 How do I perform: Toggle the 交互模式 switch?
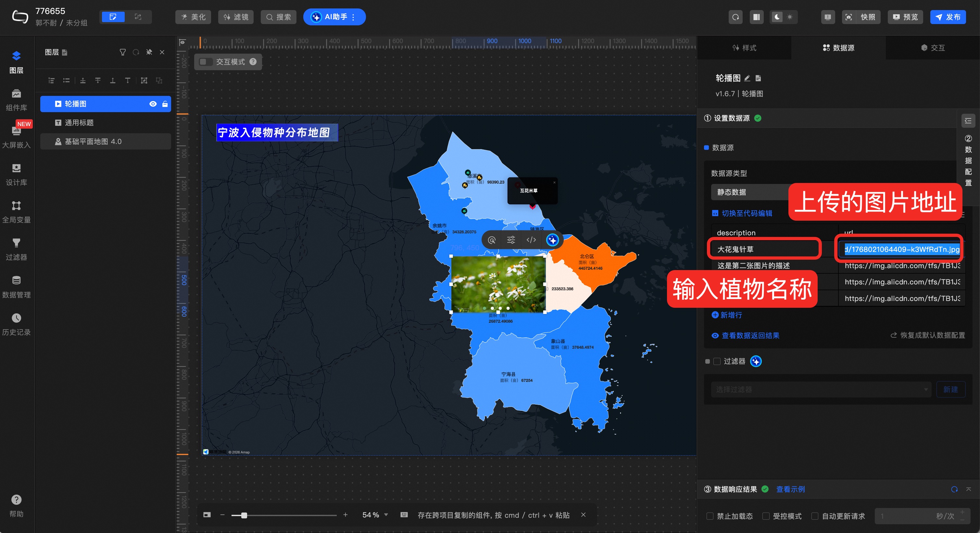[206, 62]
